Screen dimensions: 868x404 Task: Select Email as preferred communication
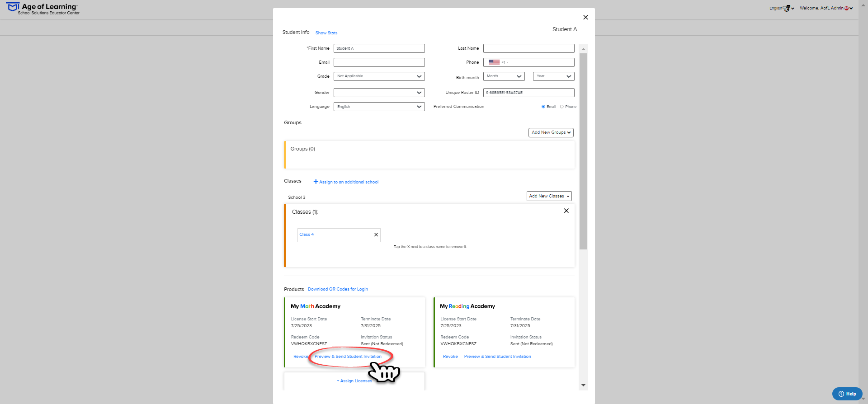click(x=543, y=107)
